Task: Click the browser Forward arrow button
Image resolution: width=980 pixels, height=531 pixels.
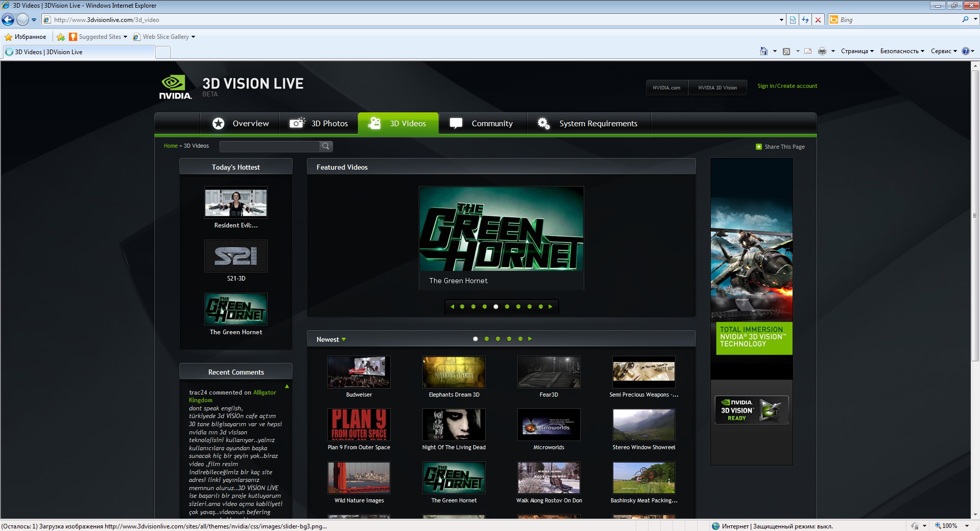Action: [x=22, y=20]
